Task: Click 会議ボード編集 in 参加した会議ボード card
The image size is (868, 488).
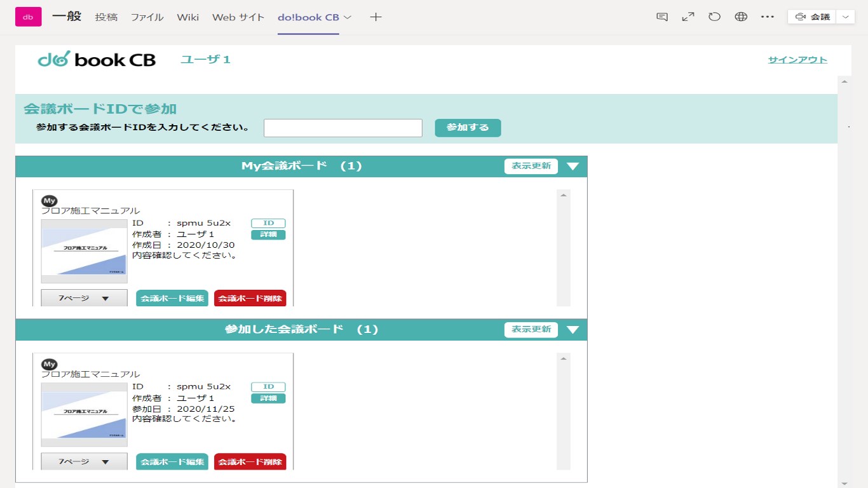Action: [172, 462]
